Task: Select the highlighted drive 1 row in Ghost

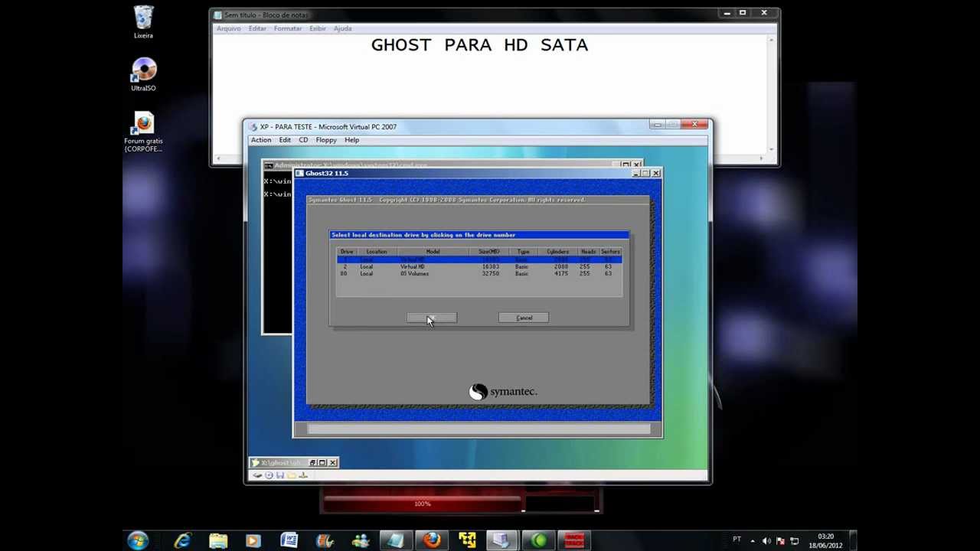Action: point(479,259)
